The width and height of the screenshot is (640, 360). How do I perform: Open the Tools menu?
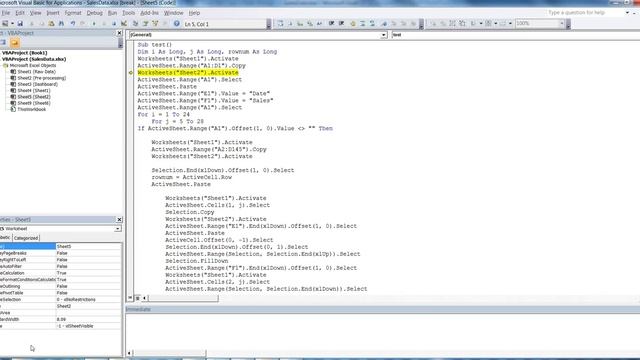click(x=129, y=13)
